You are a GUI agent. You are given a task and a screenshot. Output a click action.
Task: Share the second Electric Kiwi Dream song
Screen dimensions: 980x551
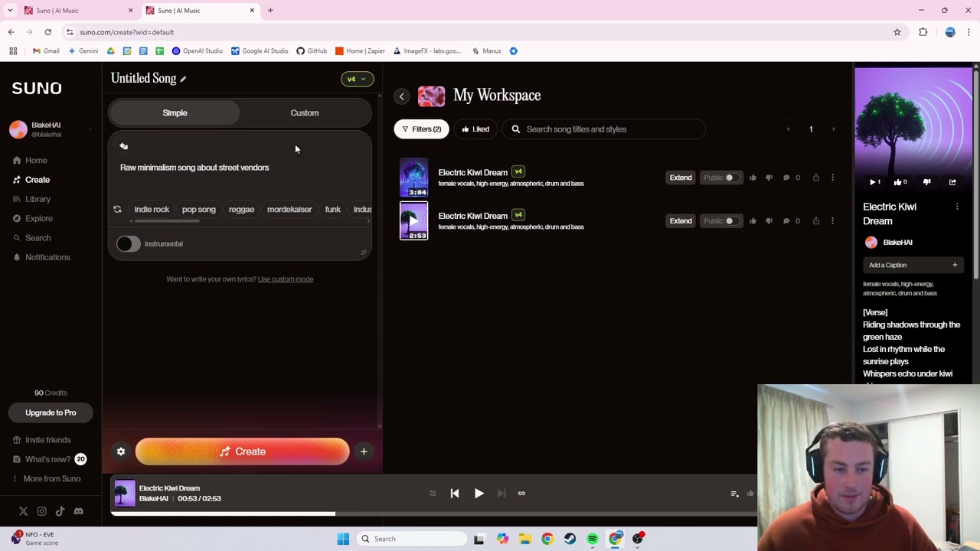[816, 221]
